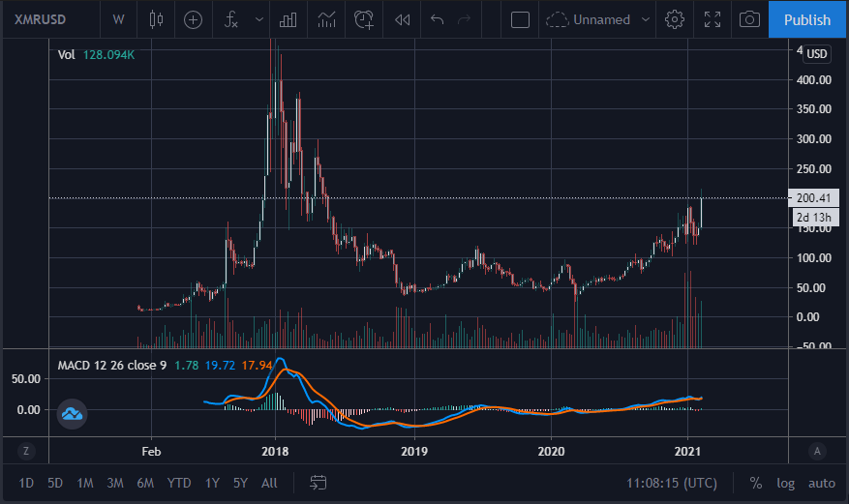Expand the Unnamed layout dropdown arrow
The width and height of the screenshot is (849, 504).
[x=646, y=20]
